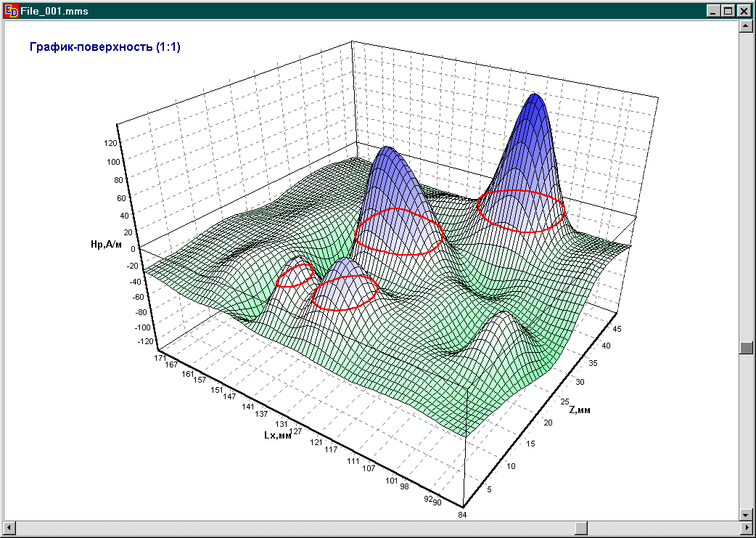Select the chart title График-поверхность (1:1)
The width and height of the screenshot is (756, 538).
(x=104, y=47)
